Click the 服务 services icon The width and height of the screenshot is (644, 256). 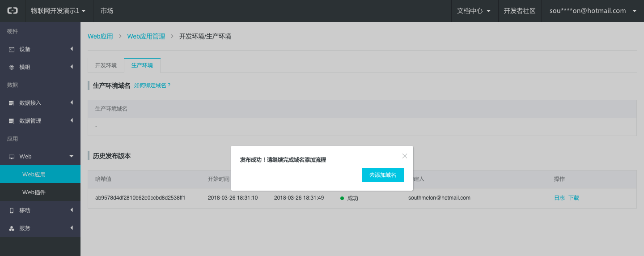(12, 228)
